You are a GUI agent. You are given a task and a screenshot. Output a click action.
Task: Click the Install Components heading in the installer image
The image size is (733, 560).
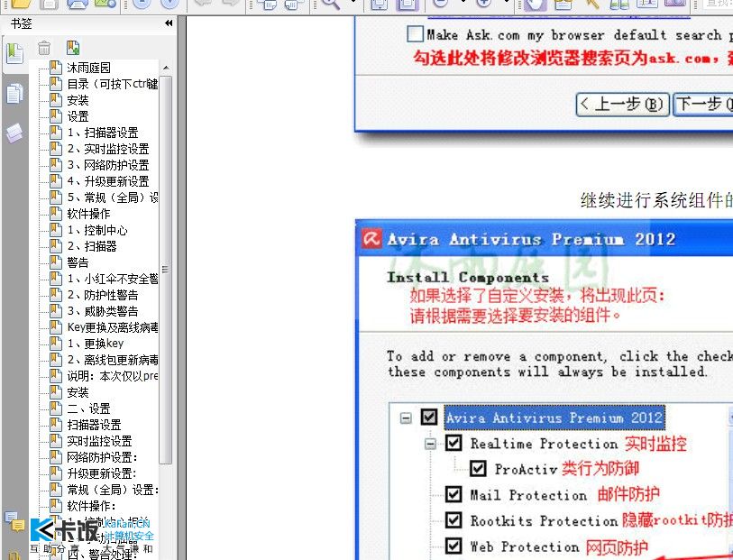[467, 277]
